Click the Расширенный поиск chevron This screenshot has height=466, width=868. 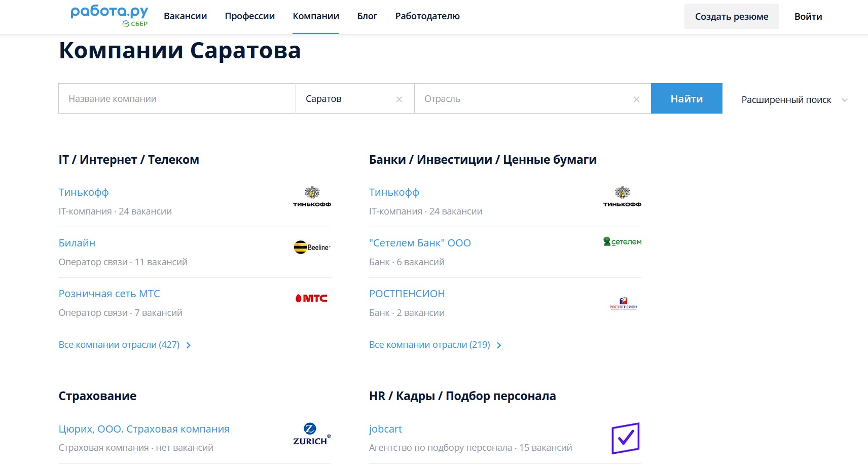[845, 100]
